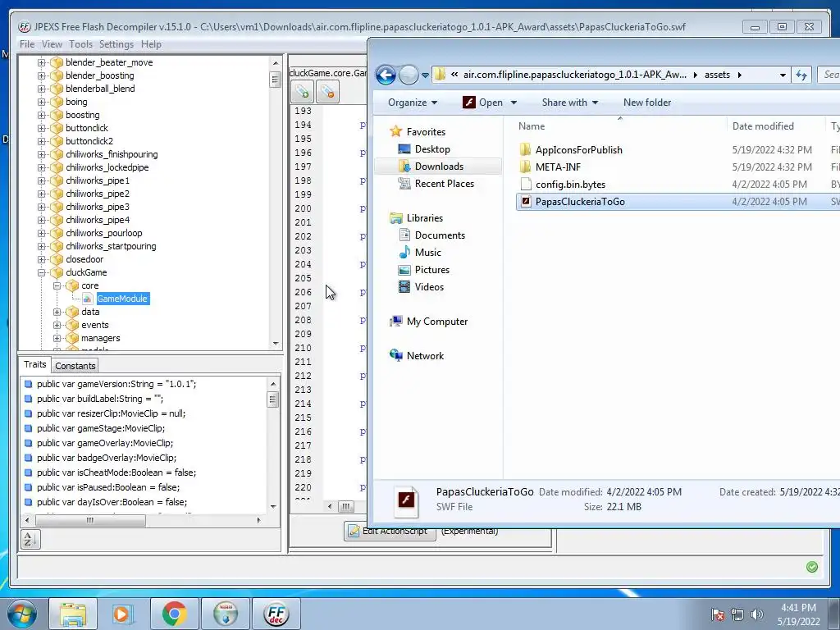Select the gameVersion String trait

(116, 384)
